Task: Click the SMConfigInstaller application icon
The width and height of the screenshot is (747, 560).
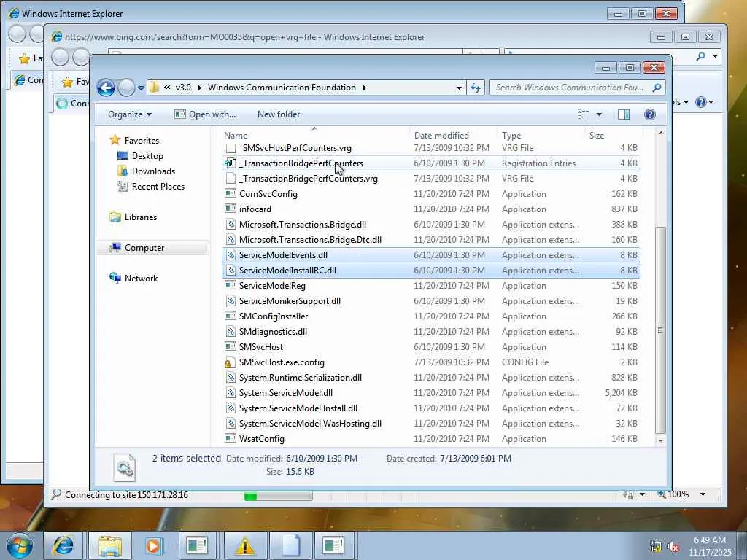Action: click(230, 316)
